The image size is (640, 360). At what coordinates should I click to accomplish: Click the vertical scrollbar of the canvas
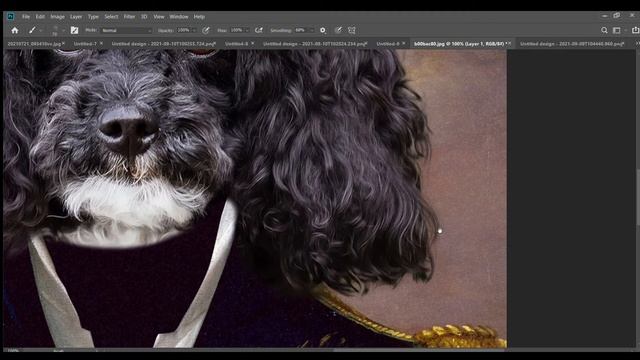click(x=638, y=197)
